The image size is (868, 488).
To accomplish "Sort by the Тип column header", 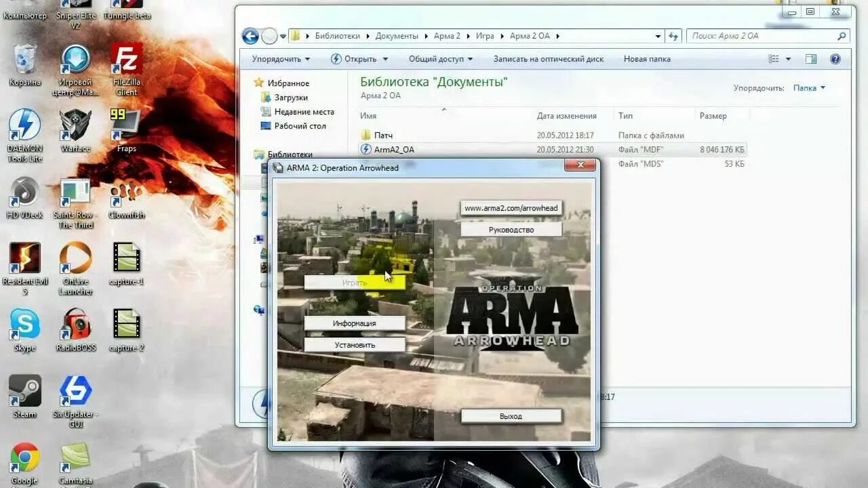I will pos(625,116).
